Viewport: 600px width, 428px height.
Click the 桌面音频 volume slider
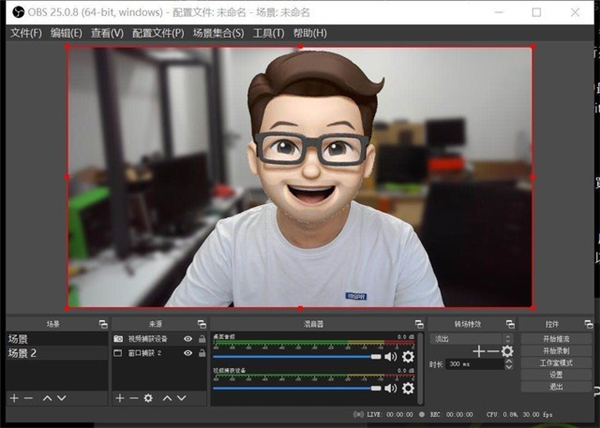click(296, 356)
